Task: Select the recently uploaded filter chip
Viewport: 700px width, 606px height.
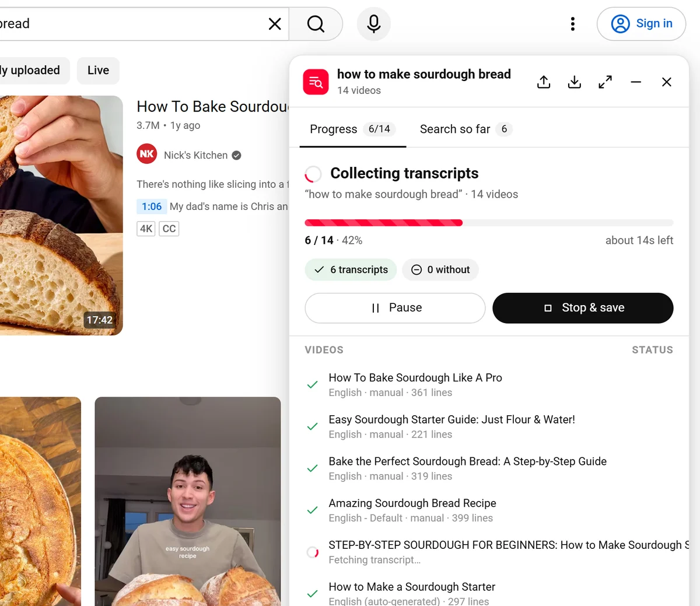Action: coord(34,71)
